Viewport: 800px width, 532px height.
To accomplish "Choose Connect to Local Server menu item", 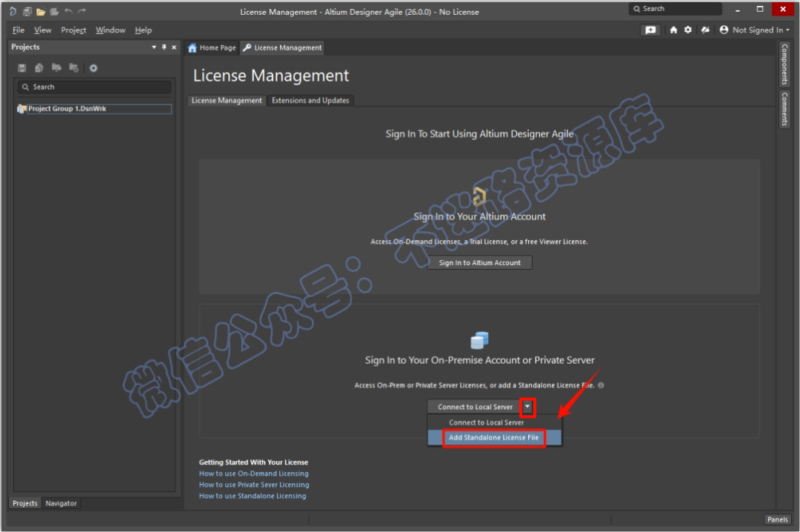I will [x=494, y=423].
